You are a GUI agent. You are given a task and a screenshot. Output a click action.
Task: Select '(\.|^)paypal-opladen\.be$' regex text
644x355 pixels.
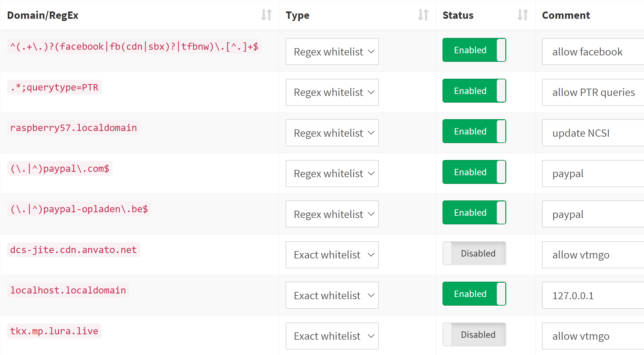(79, 209)
